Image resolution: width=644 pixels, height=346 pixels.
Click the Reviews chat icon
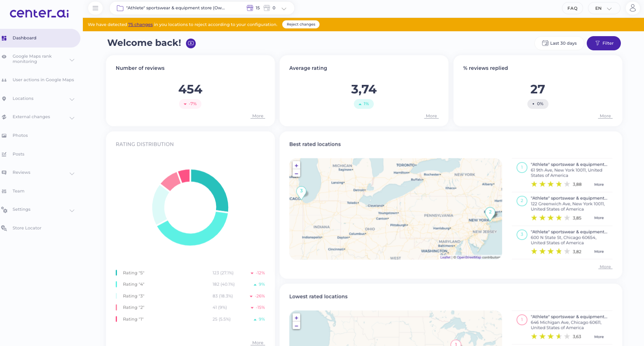pyautogui.click(x=4, y=173)
